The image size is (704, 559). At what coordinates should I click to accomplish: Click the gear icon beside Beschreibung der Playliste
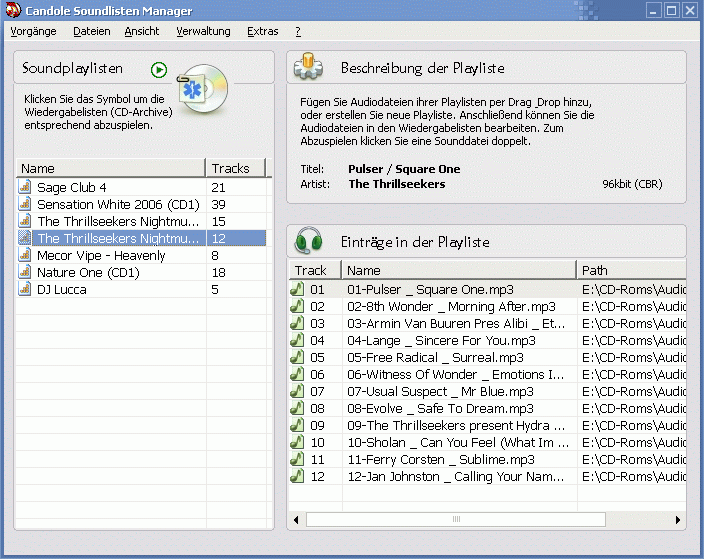(309, 68)
